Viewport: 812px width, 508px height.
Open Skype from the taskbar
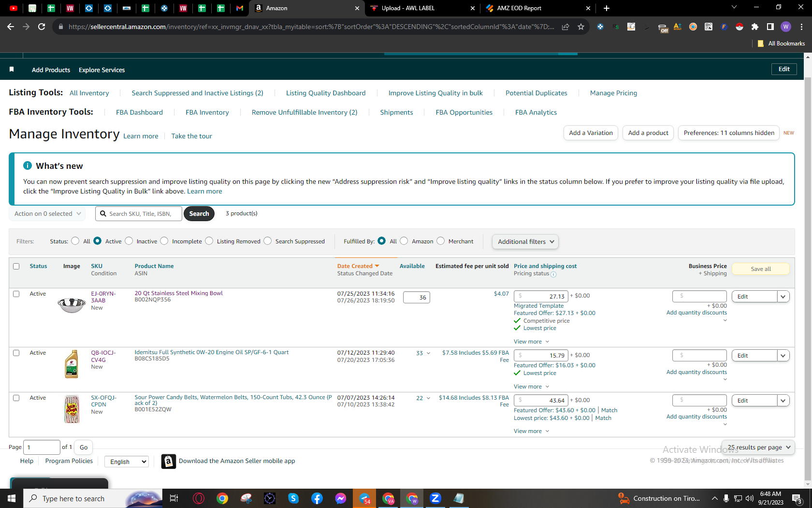[293, 498]
